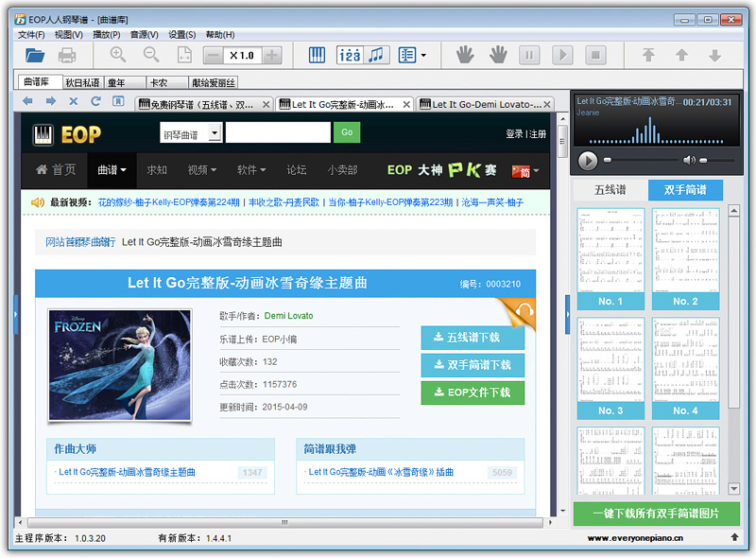Switch to the 五线谱 panel tab
The height and width of the screenshot is (558, 756).
tap(610, 189)
